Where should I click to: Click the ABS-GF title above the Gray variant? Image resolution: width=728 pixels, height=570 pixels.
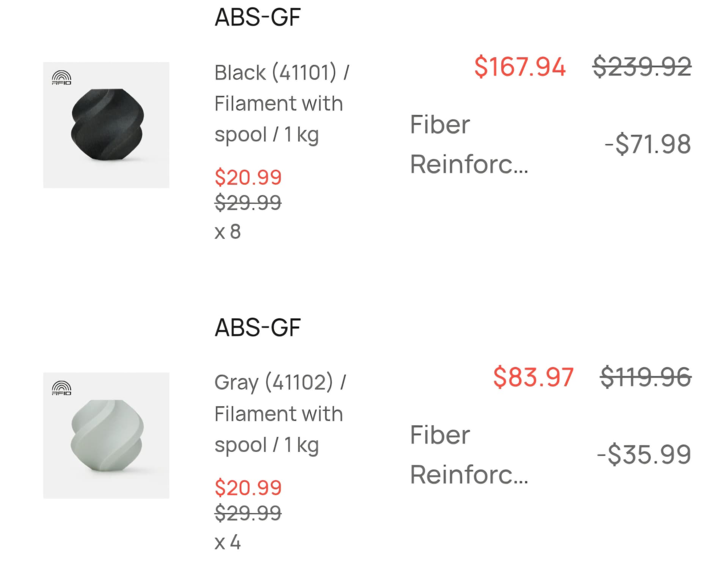click(x=257, y=328)
